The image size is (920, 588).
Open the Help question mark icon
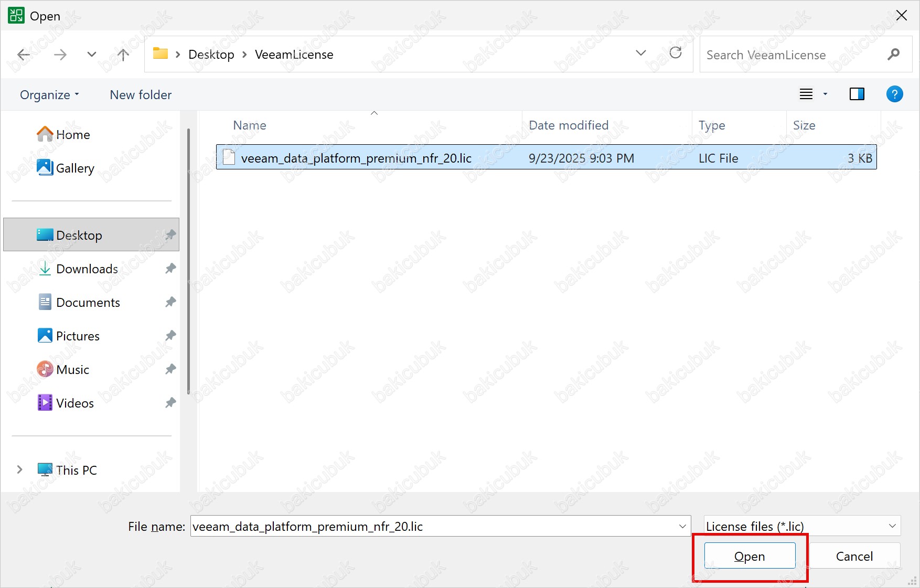coord(894,94)
